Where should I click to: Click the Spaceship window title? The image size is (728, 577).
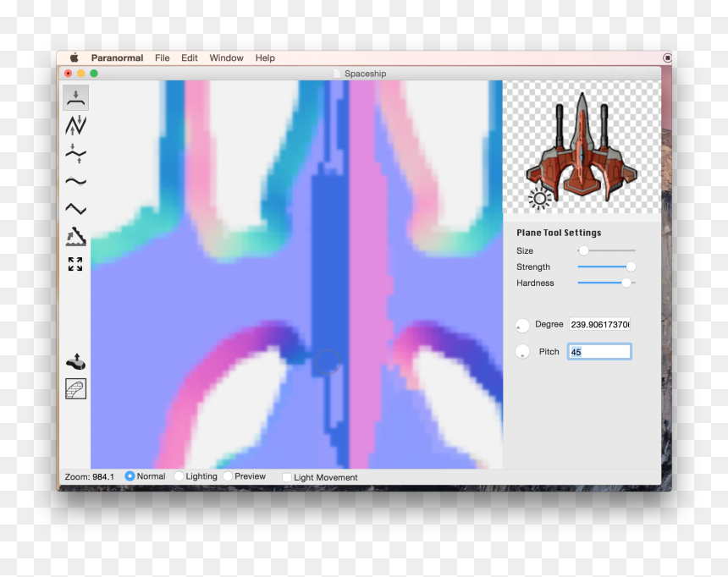[x=365, y=74]
